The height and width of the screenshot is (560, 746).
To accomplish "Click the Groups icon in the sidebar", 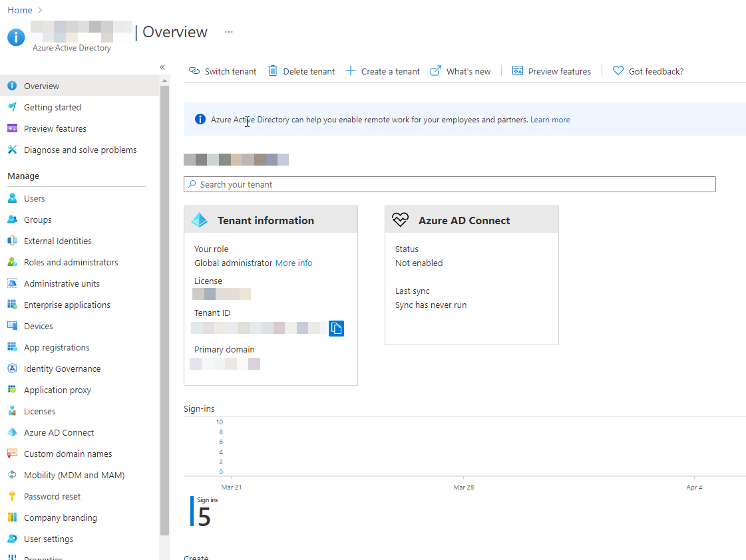I will point(13,219).
